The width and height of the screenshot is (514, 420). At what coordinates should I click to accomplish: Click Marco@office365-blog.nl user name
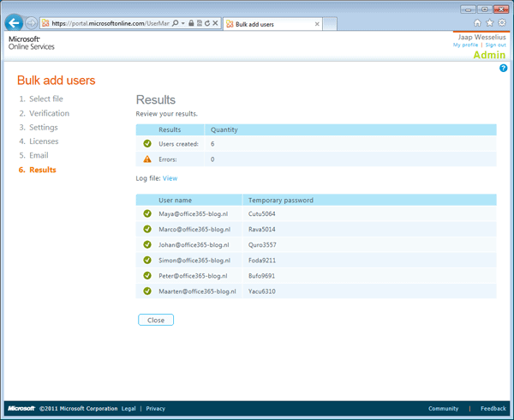194,230
